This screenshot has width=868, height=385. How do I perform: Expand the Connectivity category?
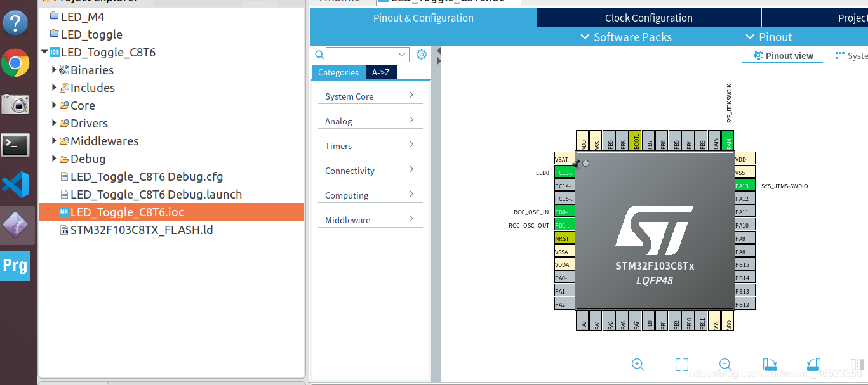[x=370, y=171]
